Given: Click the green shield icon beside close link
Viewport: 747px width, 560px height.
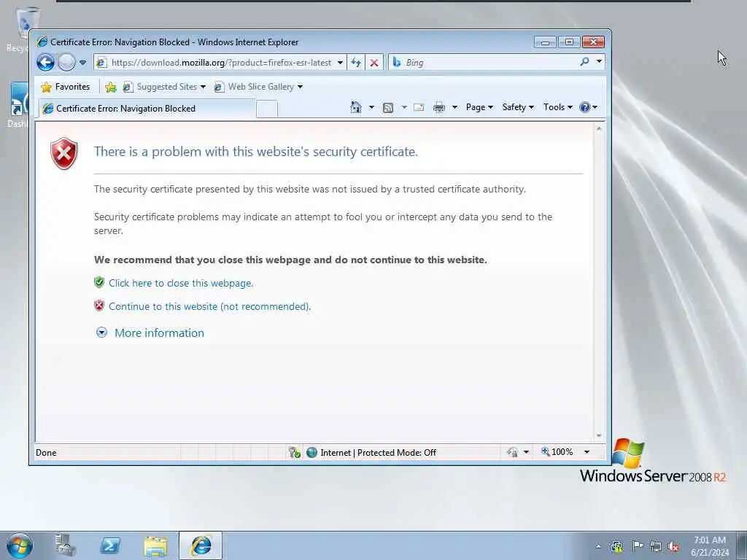Looking at the screenshot, I should click(x=99, y=282).
